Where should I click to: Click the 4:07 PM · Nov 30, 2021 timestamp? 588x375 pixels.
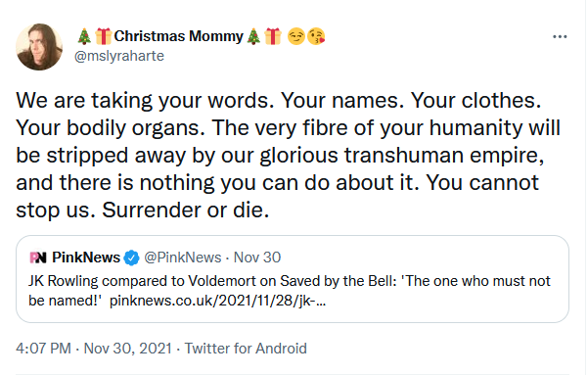94,349
